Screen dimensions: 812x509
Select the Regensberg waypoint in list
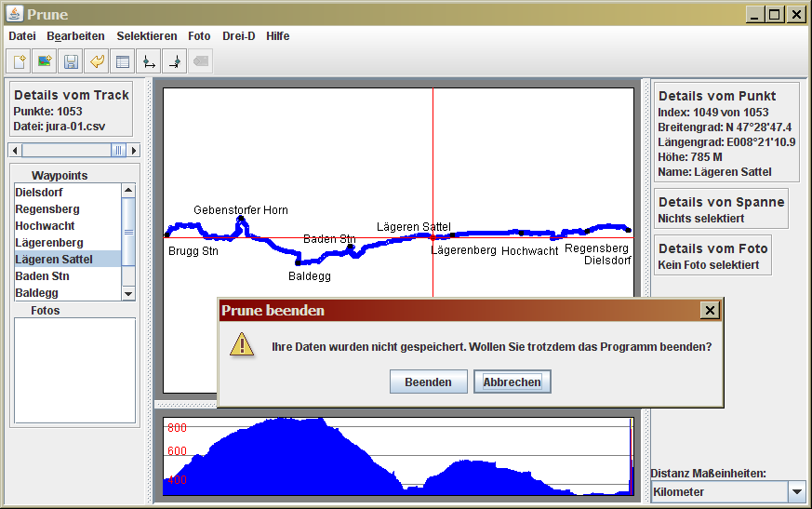[47, 209]
